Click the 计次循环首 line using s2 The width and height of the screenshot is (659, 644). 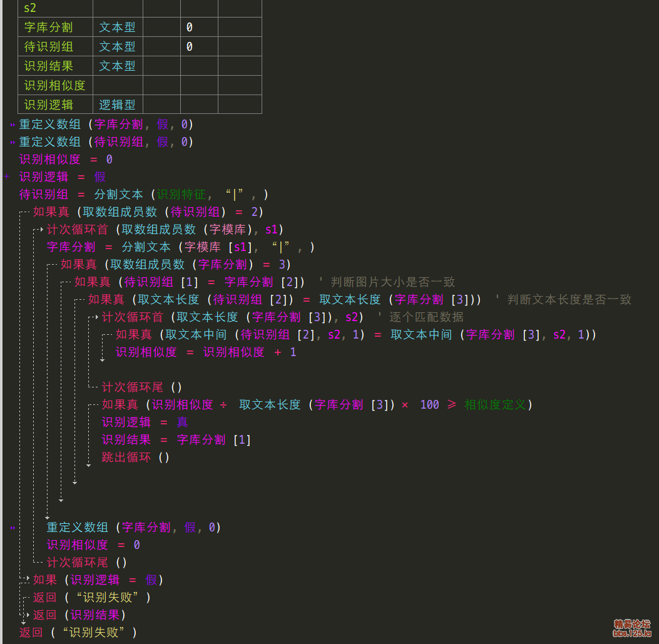click(232, 317)
